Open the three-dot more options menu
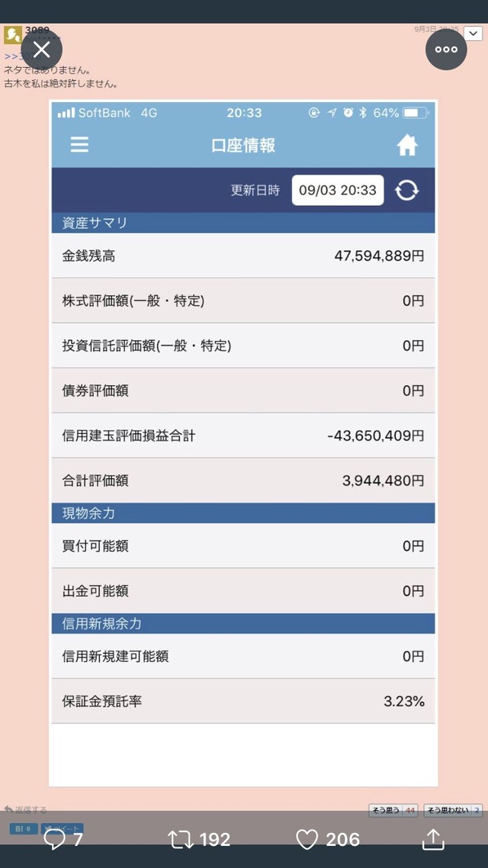The height and width of the screenshot is (868, 488). coord(446,50)
